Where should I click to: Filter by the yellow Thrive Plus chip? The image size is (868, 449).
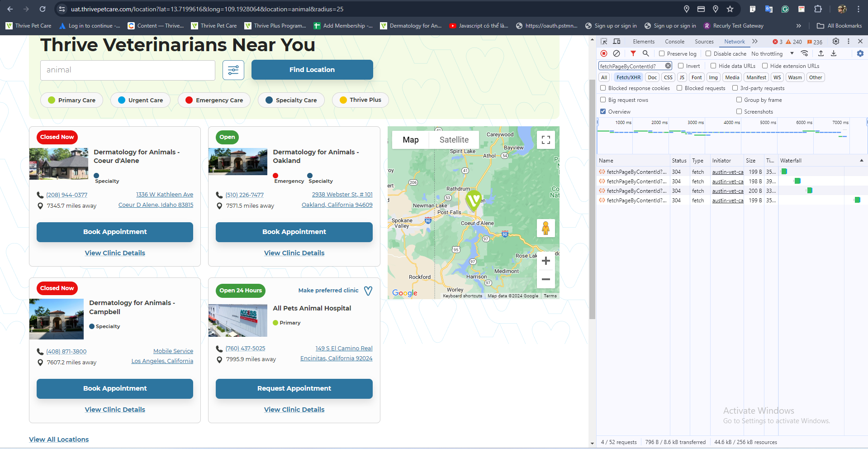coord(360,100)
